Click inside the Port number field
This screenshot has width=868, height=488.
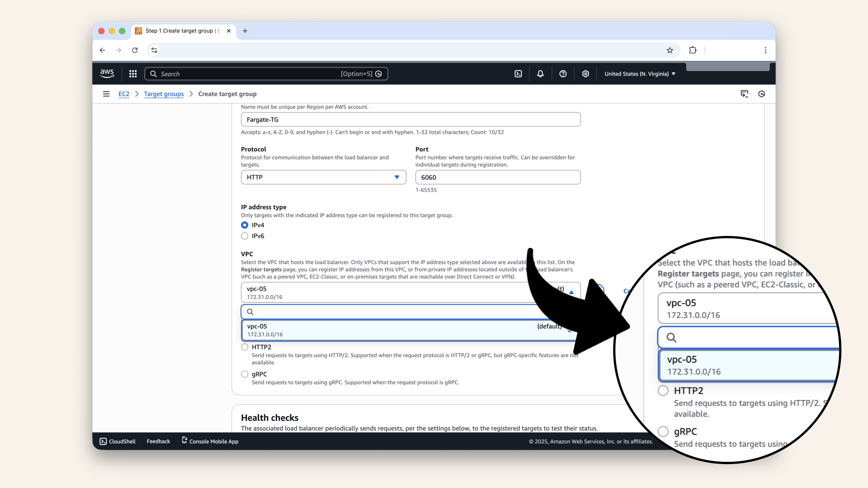(x=497, y=177)
